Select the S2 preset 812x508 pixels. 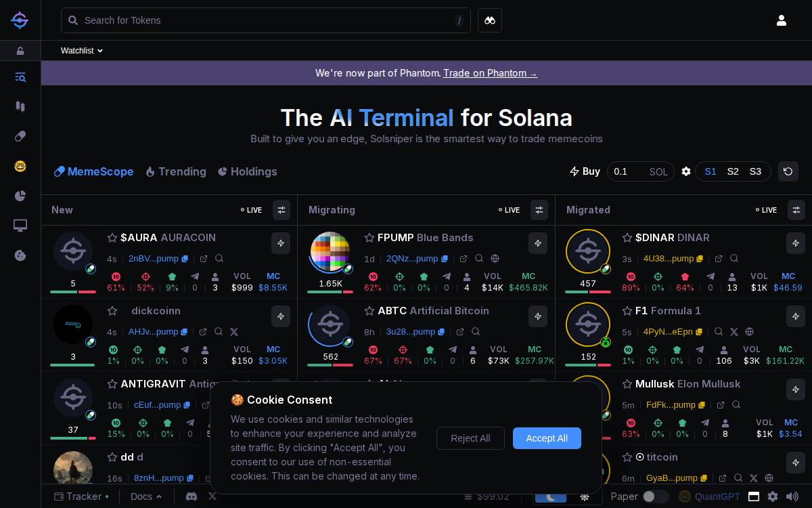click(733, 171)
